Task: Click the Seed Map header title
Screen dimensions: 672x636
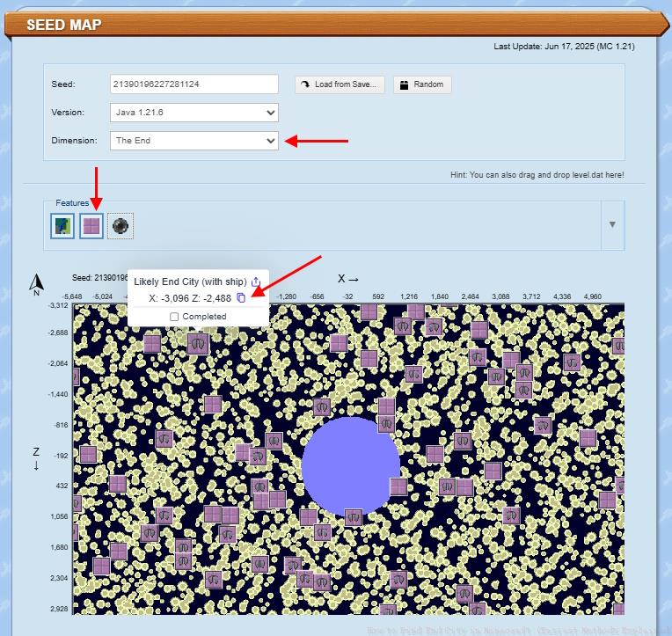Action: point(63,25)
